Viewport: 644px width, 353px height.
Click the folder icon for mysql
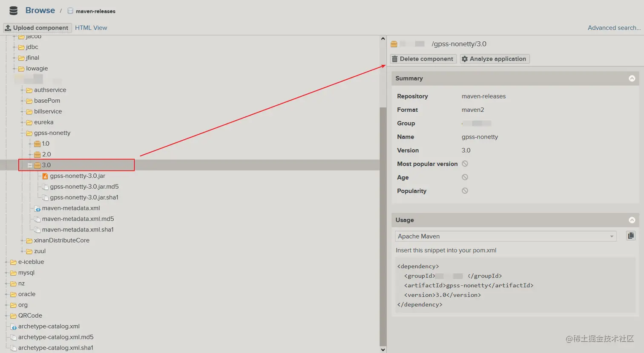(x=14, y=273)
